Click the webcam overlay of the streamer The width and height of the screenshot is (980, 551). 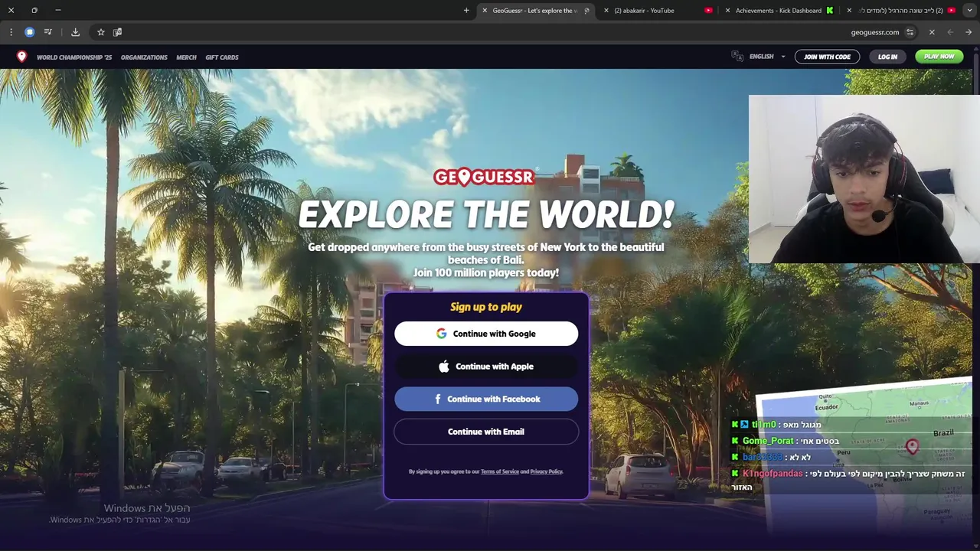click(864, 179)
